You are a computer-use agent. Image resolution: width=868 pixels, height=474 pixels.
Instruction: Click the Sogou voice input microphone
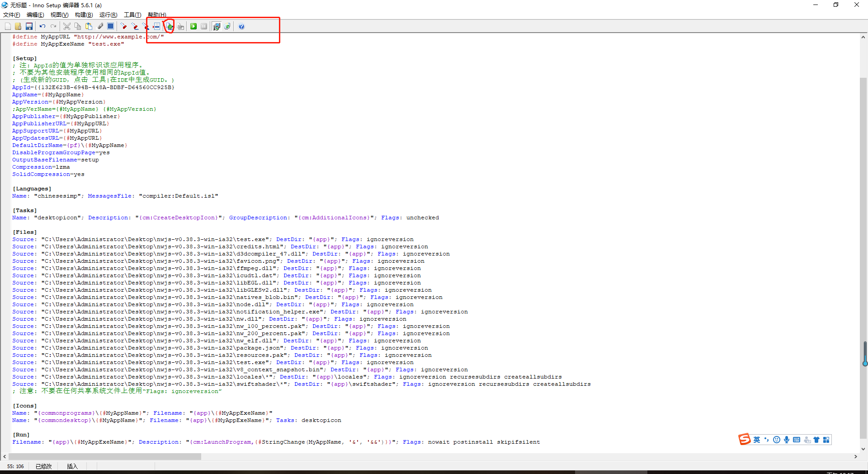click(787, 440)
